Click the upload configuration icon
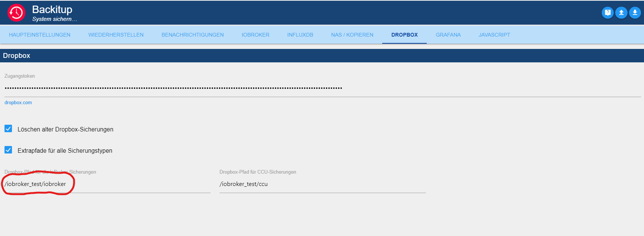The image size is (644, 236). pyautogui.click(x=621, y=13)
